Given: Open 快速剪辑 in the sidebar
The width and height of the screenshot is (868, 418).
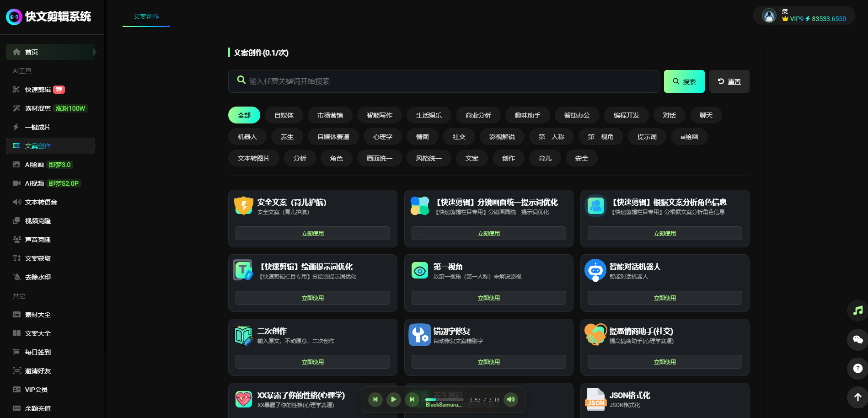Looking at the screenshot, I should (x=38, y=90).
